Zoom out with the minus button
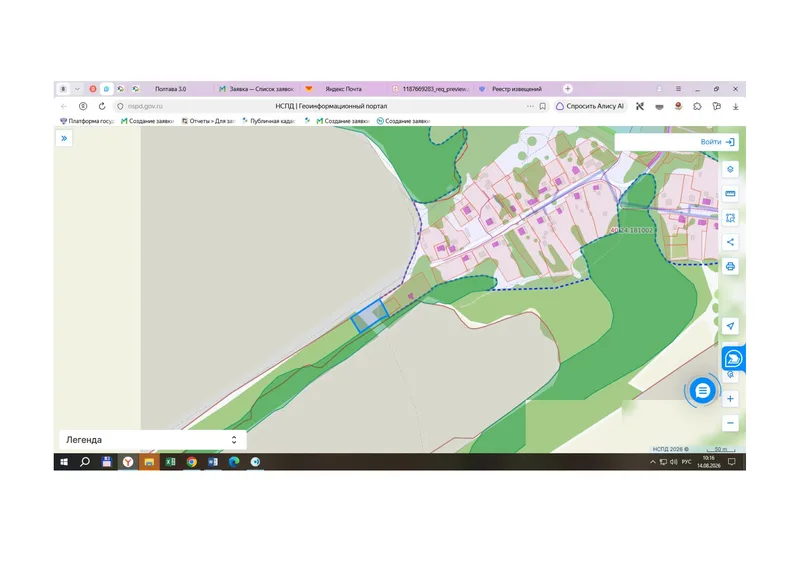This screenshot has height=566, width=800. pos(730,423)
